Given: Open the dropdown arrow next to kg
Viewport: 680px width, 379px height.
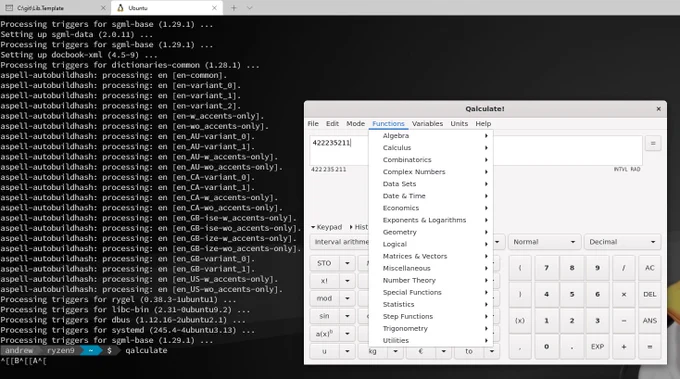Looking at the screenshot, I should pyautogui.click(x=396, y=351).
